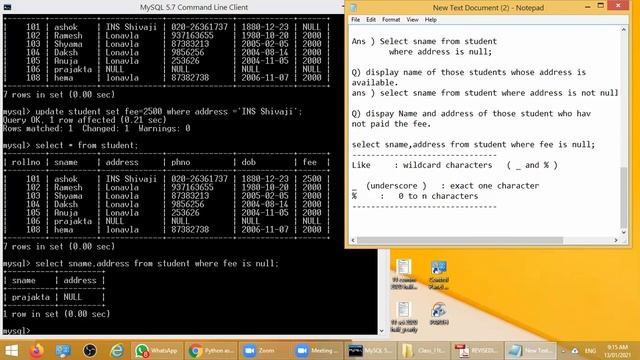This screenshot has width=640, height=360.
Task: Click the MySQL Command Line Client title icon
Action: 7,7
